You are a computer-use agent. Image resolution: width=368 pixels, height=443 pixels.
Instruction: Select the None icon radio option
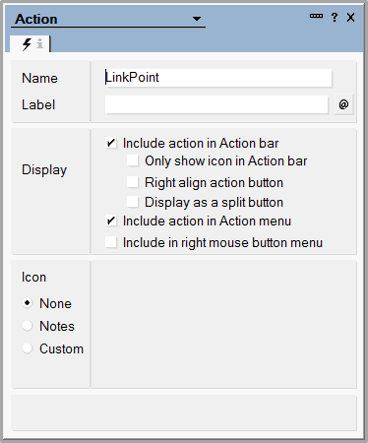pos(27,303)
